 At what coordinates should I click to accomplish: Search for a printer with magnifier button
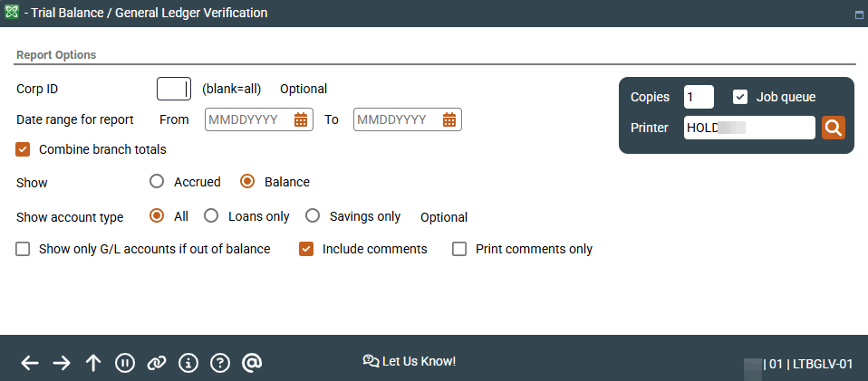pyautogui.click(x=834, y=128)
